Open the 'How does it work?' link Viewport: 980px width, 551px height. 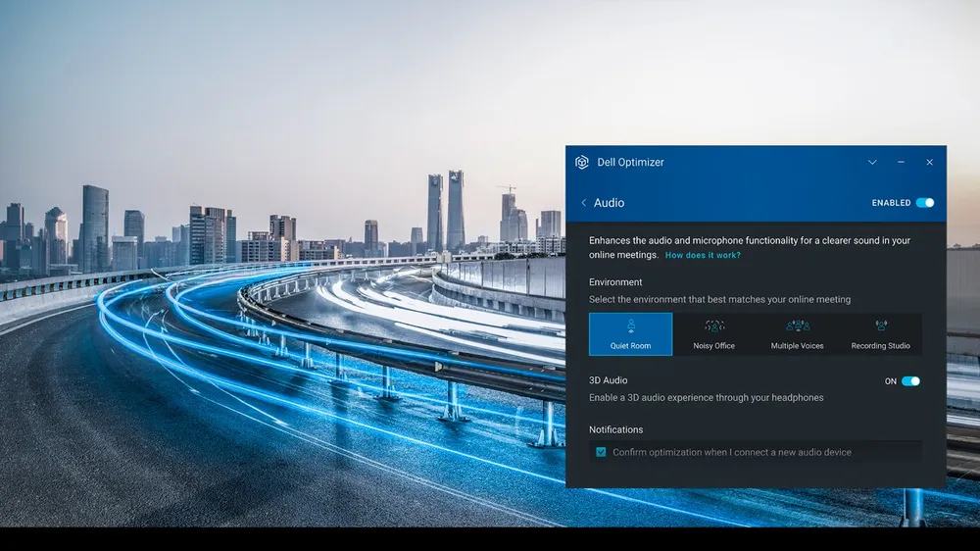[703, 255]
